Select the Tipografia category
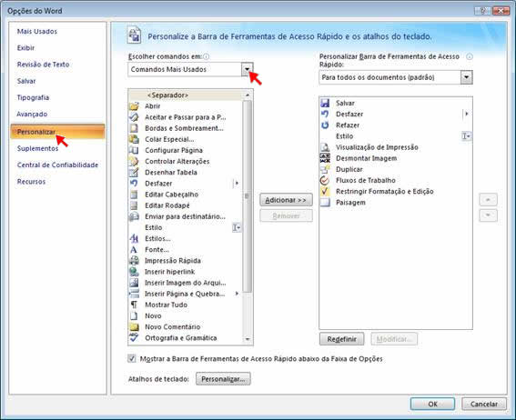This screenshot has width=516, height=420. 34,97
